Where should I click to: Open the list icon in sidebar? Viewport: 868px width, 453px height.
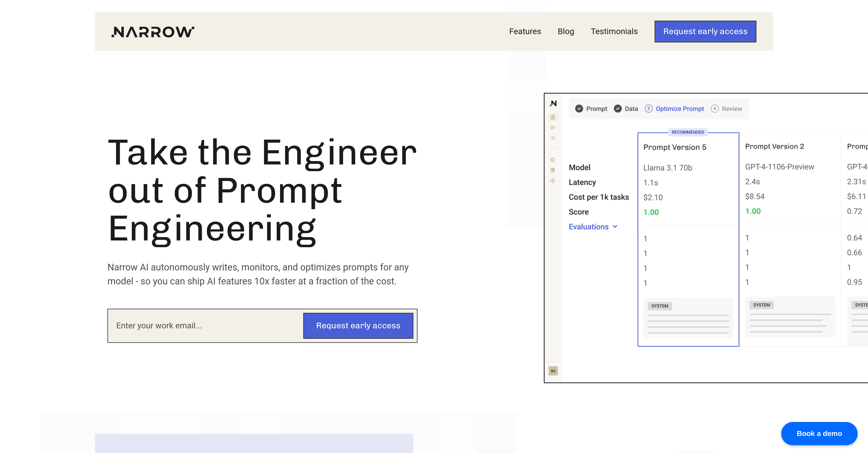[553, 138]
